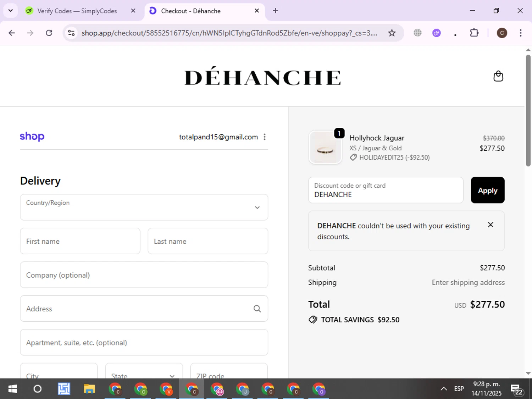Click the TOTAL SAVINGS $92.50 text
Viewport: 532px width, 399px height.
(360, 320)
